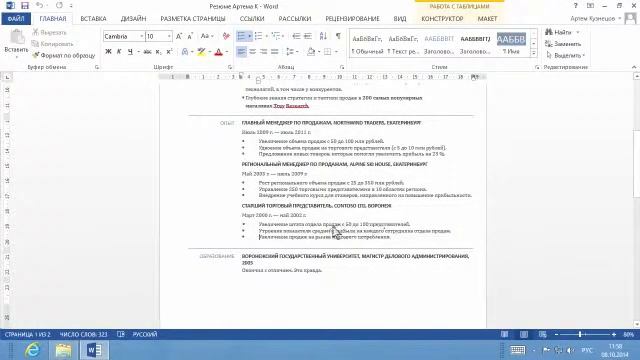Open the font size dropdown showing 10
The width and height of the screenshot is (640, 360).
pyautogui.click(x=169, y=36)
